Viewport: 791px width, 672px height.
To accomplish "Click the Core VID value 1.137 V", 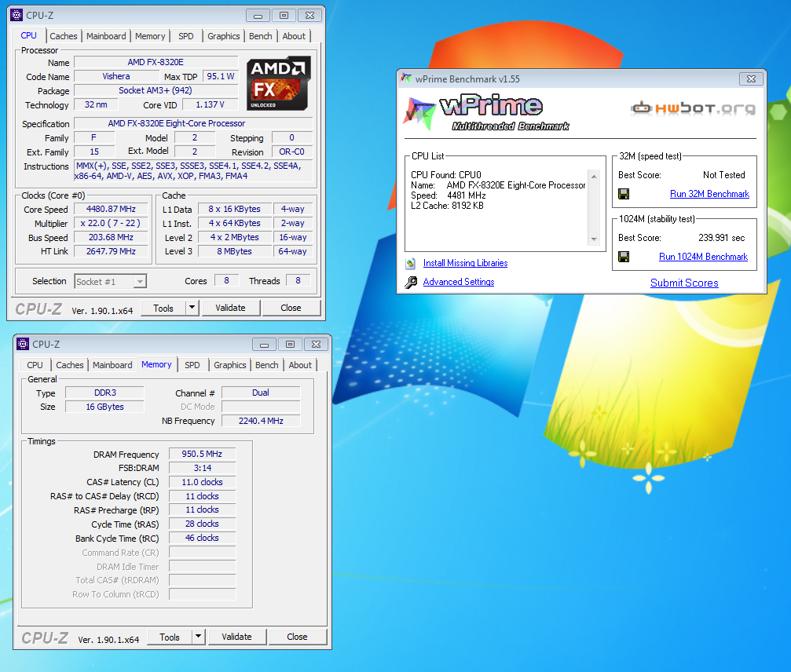I will pos(210,104).
